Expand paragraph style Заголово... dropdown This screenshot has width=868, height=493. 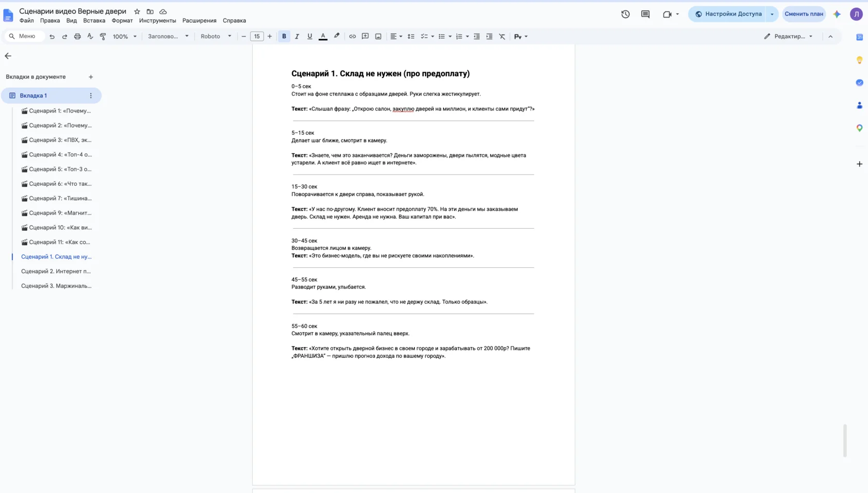click(168, 36)
